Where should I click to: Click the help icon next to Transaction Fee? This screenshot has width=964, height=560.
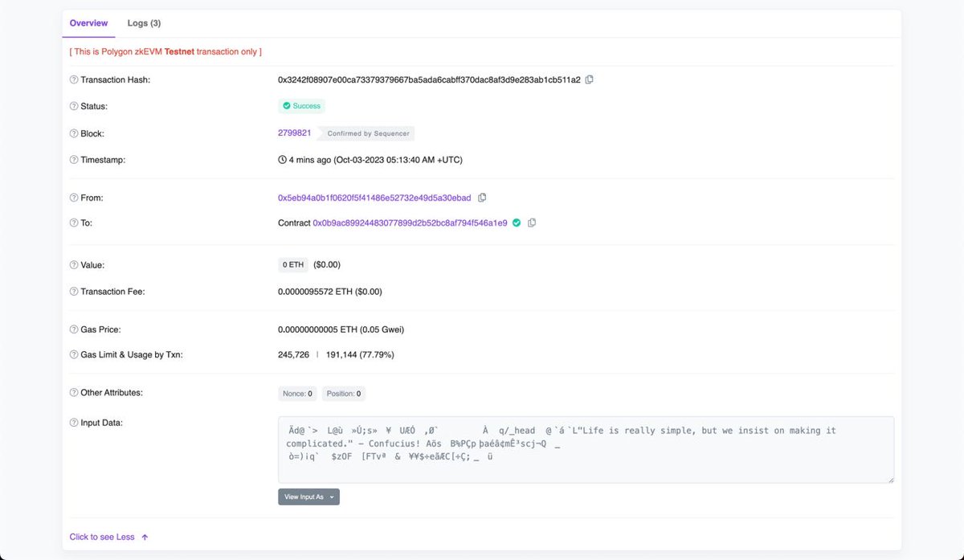pos(72,292)
